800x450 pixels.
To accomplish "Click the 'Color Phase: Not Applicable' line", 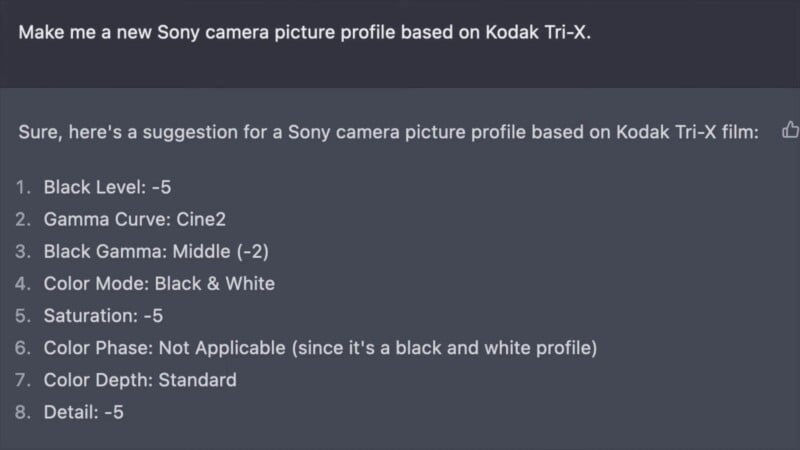I will tap(320, 348).
